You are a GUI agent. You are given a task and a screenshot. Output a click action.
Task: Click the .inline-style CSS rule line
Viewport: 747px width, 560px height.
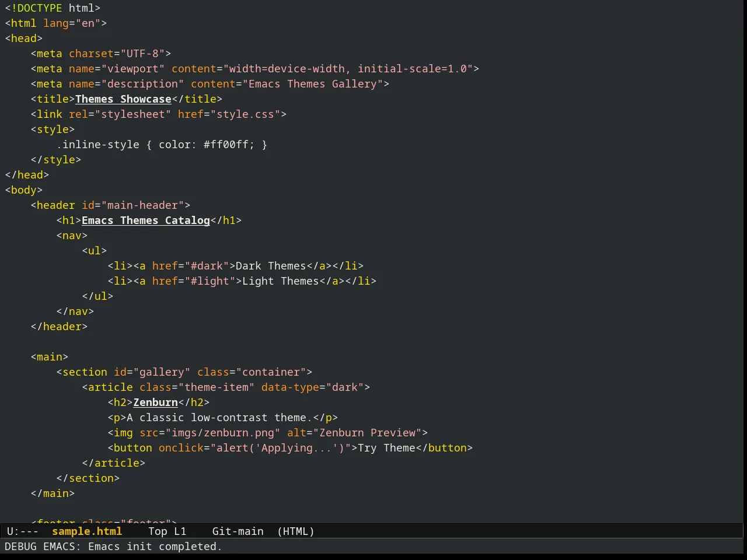tap(162, 145)
